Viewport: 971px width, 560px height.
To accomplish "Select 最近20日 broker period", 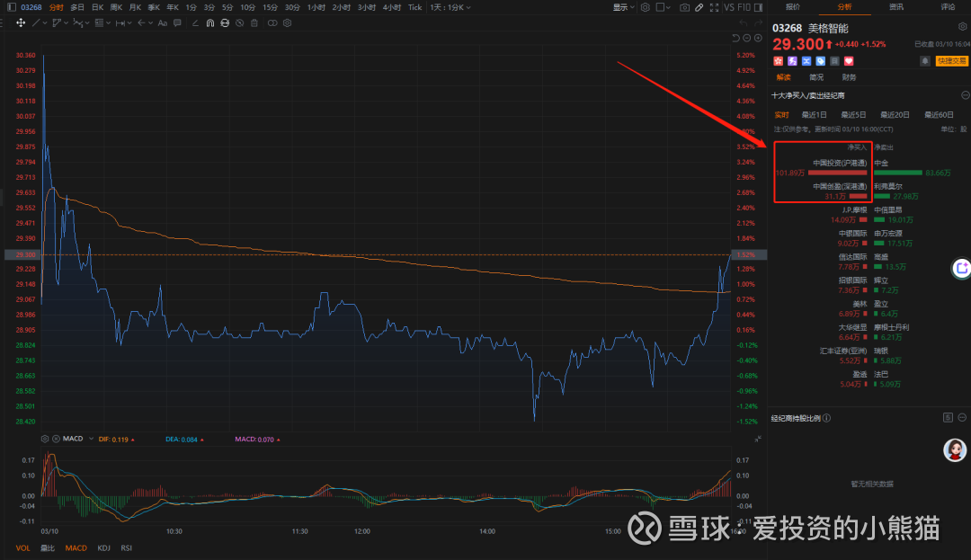I will coord(895,115).
